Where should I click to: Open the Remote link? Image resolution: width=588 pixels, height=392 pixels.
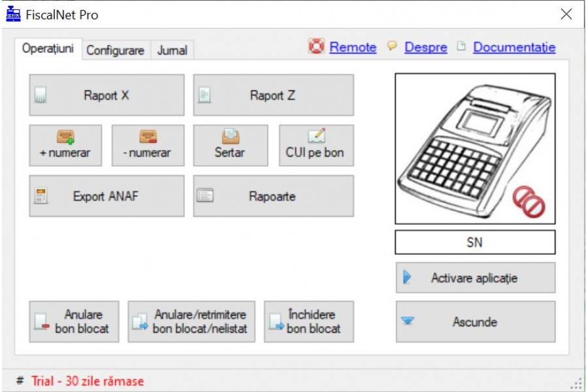(353, 47)
